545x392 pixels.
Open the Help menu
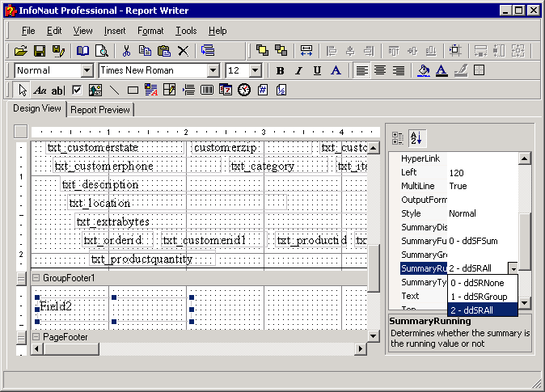[x=218, y=31]
